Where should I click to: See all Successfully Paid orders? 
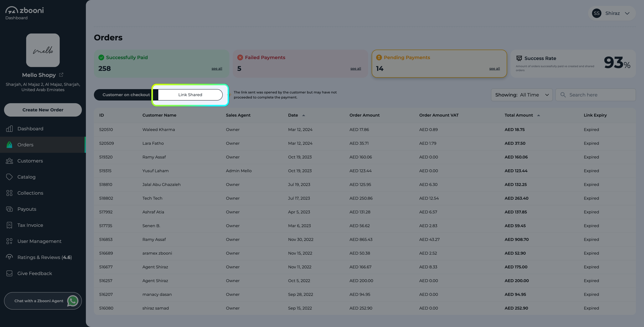217,68
